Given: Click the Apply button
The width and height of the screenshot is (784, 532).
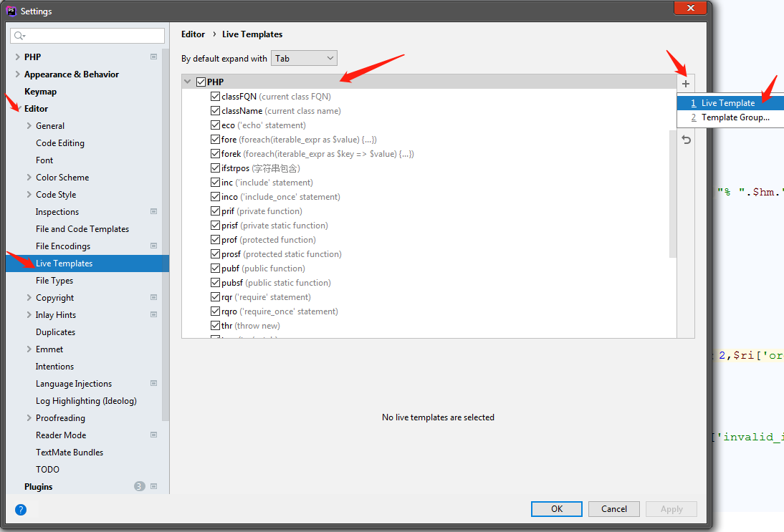Looking at the screenshot, I should [671, 508].
